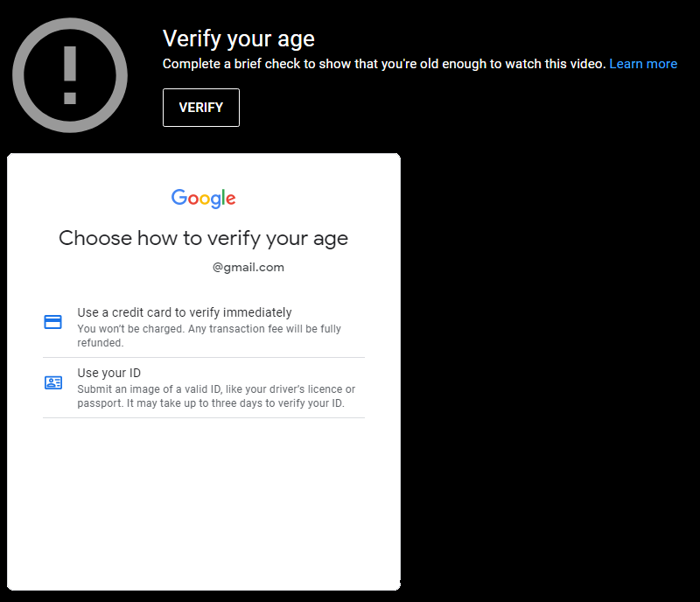Click the 'Submit an image of a valid ID' text

tap(216, 396)
